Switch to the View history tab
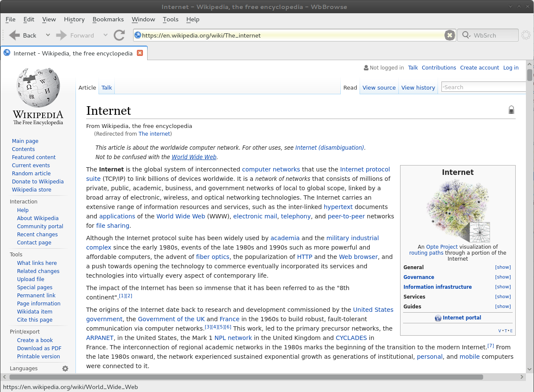This screenshot has width=534, height=392. (x=418, y=87)
